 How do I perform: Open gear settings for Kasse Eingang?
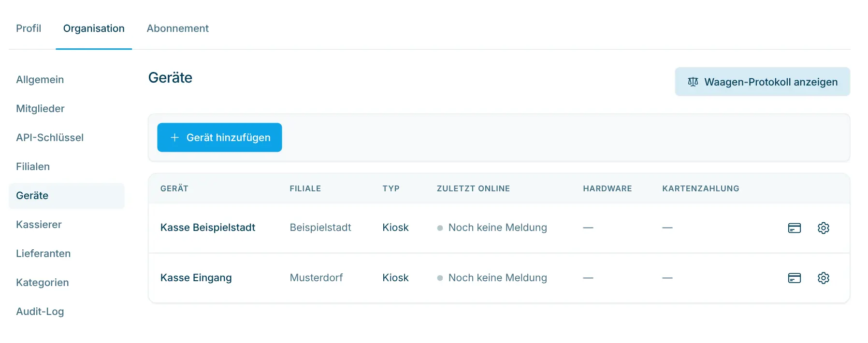[823, 278]
